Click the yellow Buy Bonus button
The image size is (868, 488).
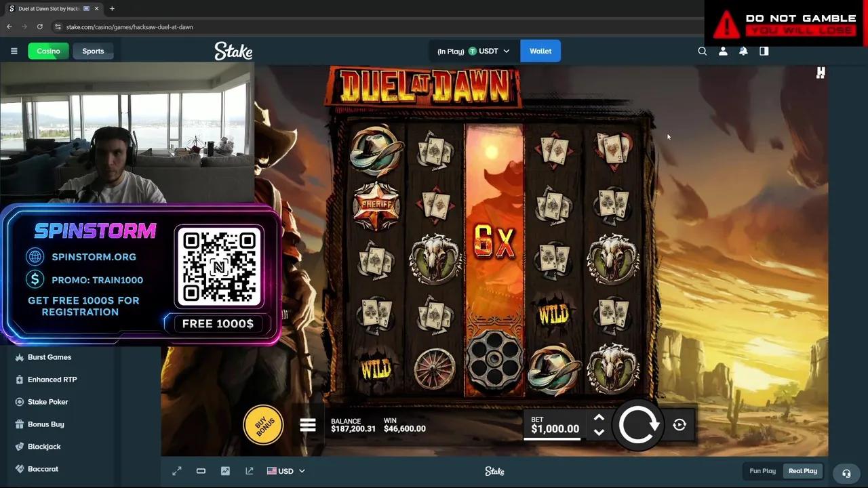pyautogui.click(x=263, y=425)
